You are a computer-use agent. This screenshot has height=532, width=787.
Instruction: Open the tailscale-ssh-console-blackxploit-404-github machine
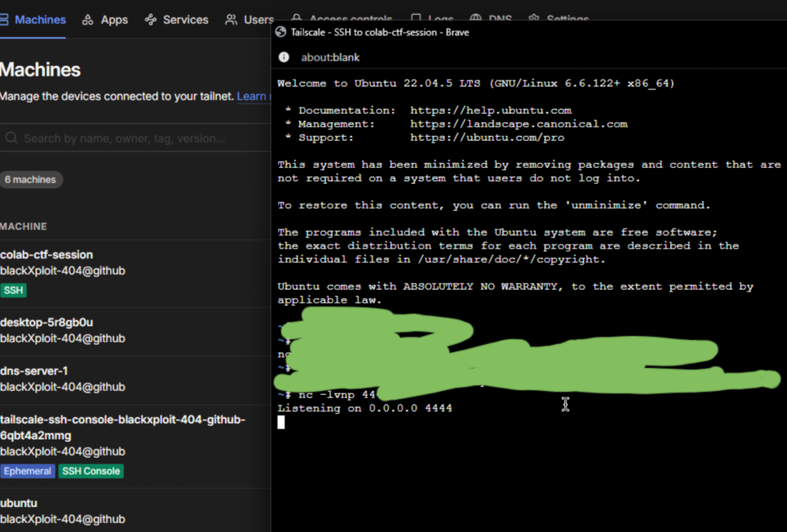(x=123, y=427)
